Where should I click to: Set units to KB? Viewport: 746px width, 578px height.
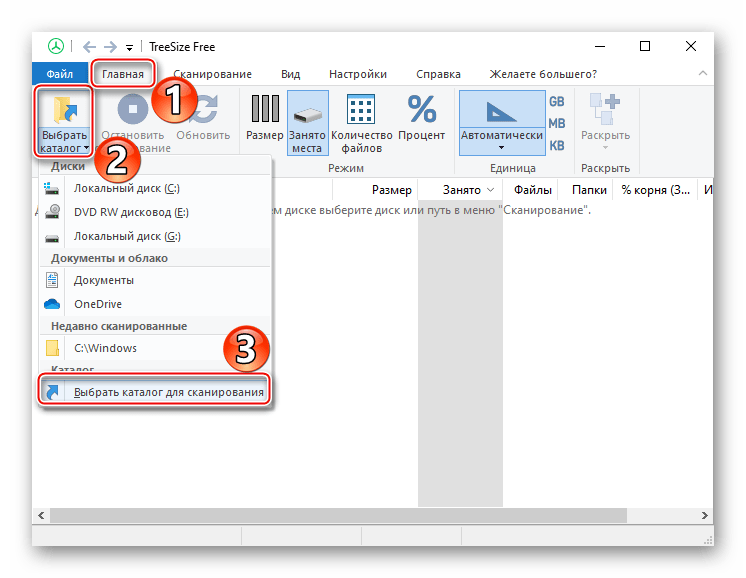click(557, 146)
